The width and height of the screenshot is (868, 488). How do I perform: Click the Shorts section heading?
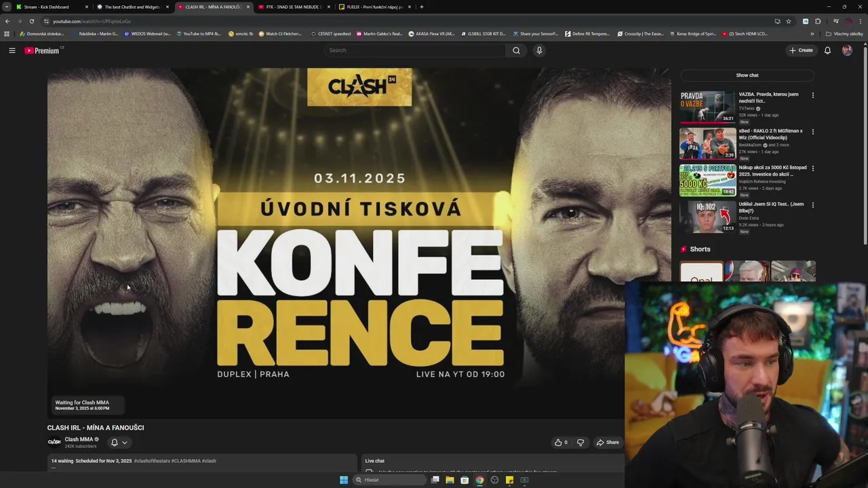[x=700, y=249]
